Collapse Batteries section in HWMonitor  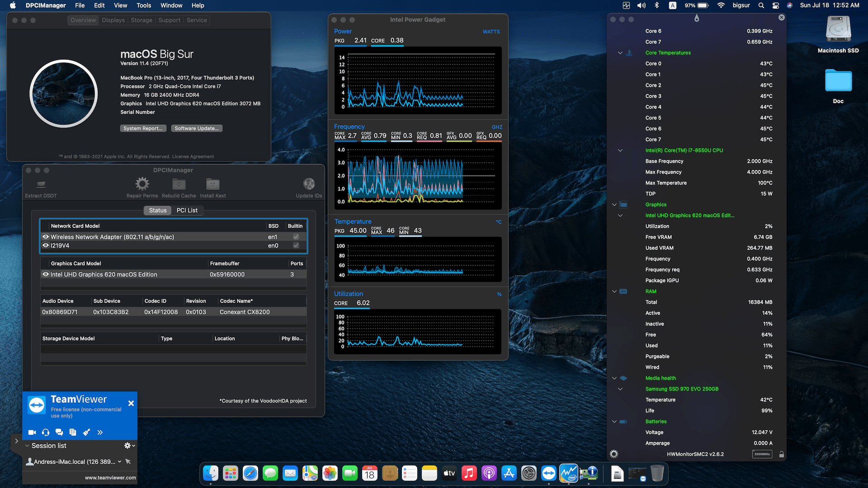614,422
